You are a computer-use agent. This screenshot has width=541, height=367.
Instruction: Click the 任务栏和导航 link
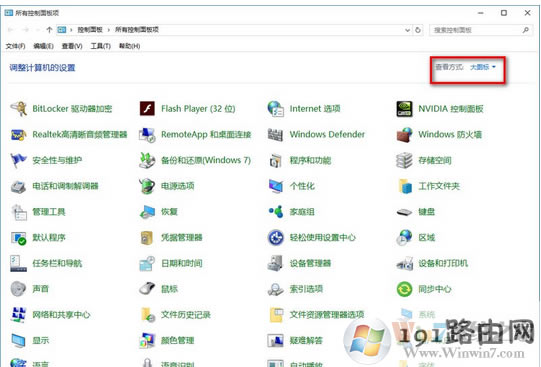(57, 264)
